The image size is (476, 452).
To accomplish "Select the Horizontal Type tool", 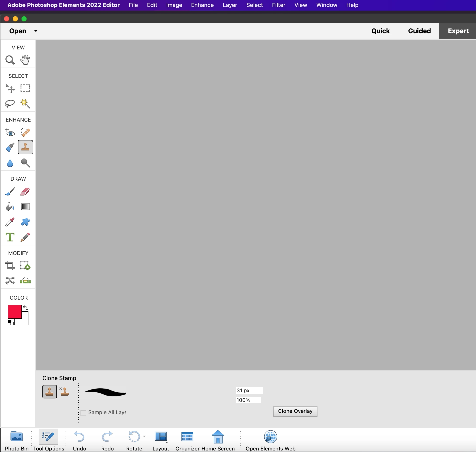I will [10, 237].
